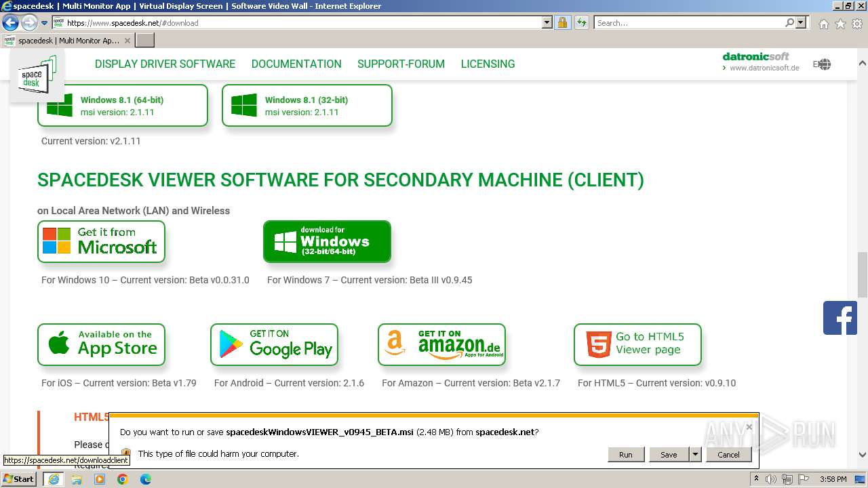Click the scrollbar up arrow
The image size is (868, 488).
tap(862, 62)
